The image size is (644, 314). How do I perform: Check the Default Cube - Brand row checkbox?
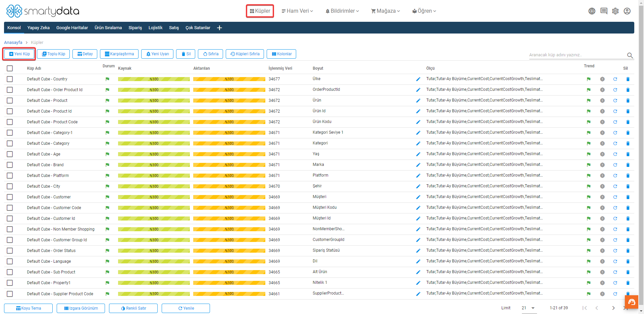point(10,165)
